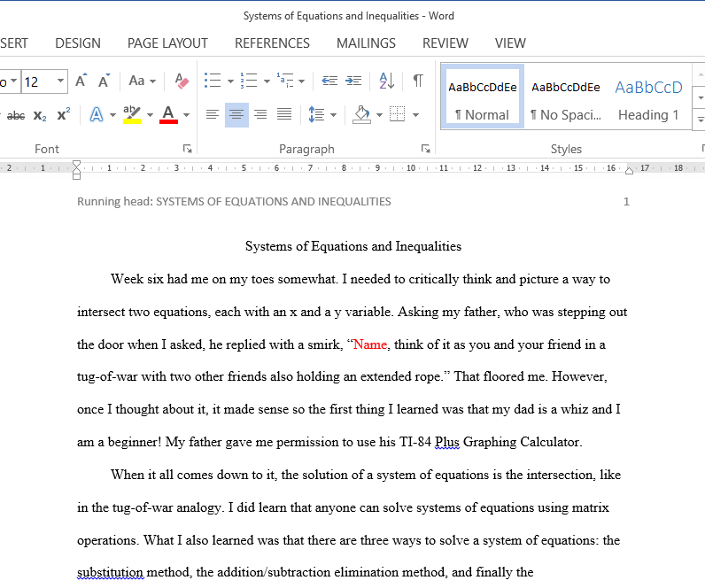Open the DESIGN ribbon tab
Screen dimensions: 705x588
pyautogui.click(x=78, y=43)
